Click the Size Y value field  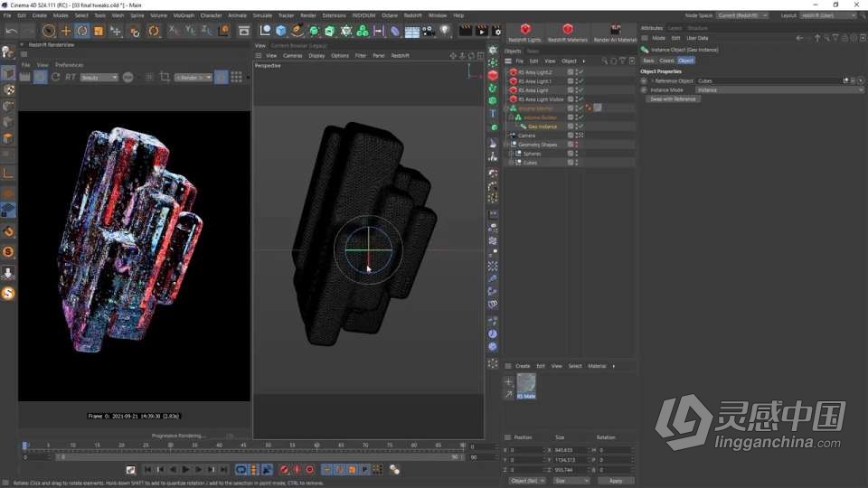coord(570,460)
